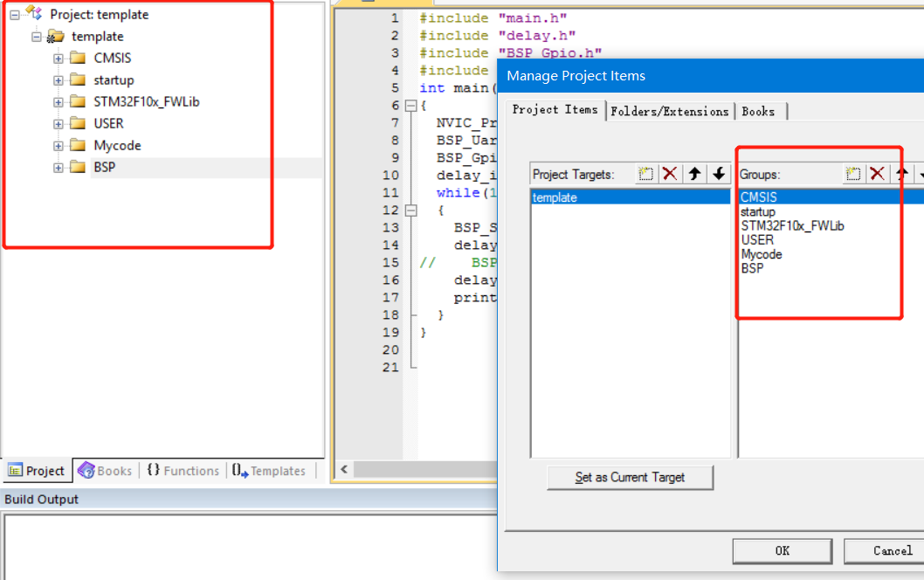Screen dimensions: 924x580
Task: Collapse the while loop code fold
Action: point(411,211)
